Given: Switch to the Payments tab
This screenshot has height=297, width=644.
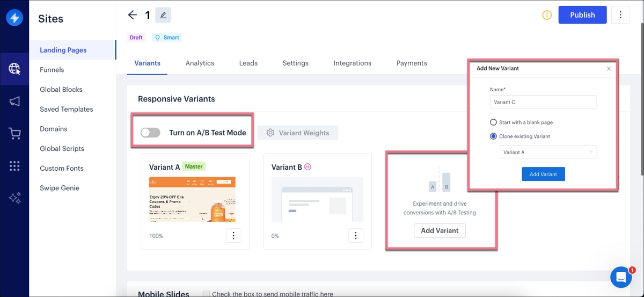Looking at the screenshot, I should [x=412, y=63].
